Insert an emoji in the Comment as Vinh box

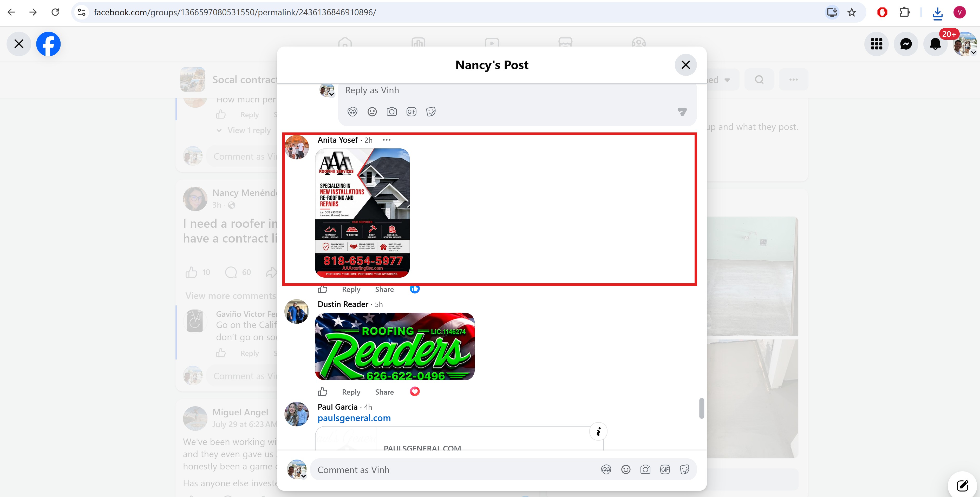[x=626, y=470]
